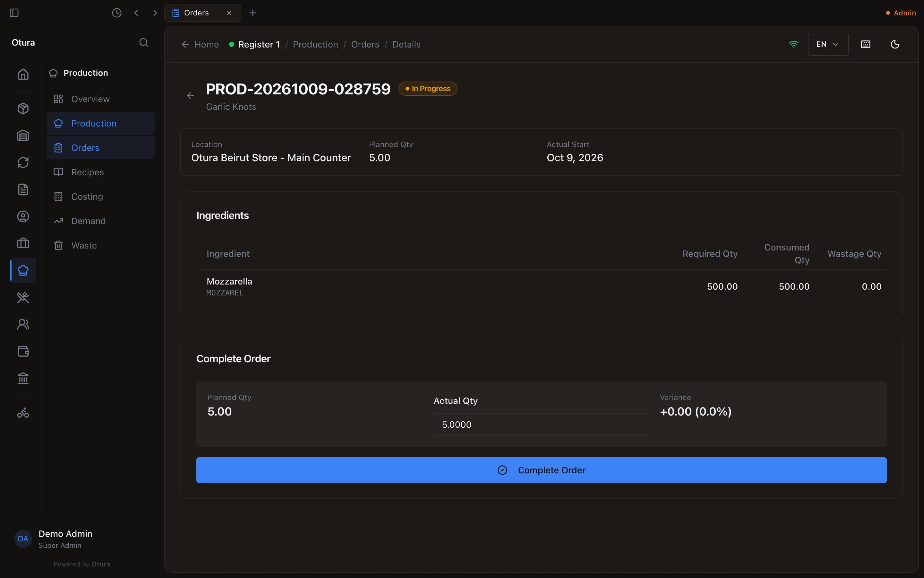Open the home icon in the sidebar rail
924x578 pixels.
click(x=23, y=74)
